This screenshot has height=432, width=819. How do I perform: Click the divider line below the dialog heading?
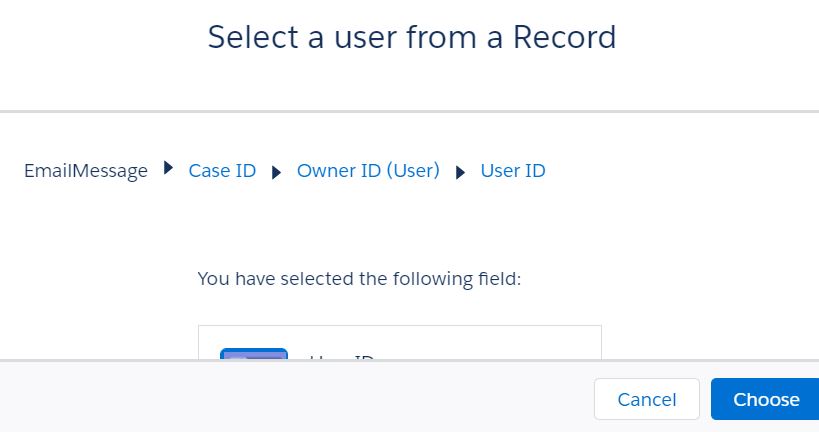pyautogui.click(x=409, y=111)
